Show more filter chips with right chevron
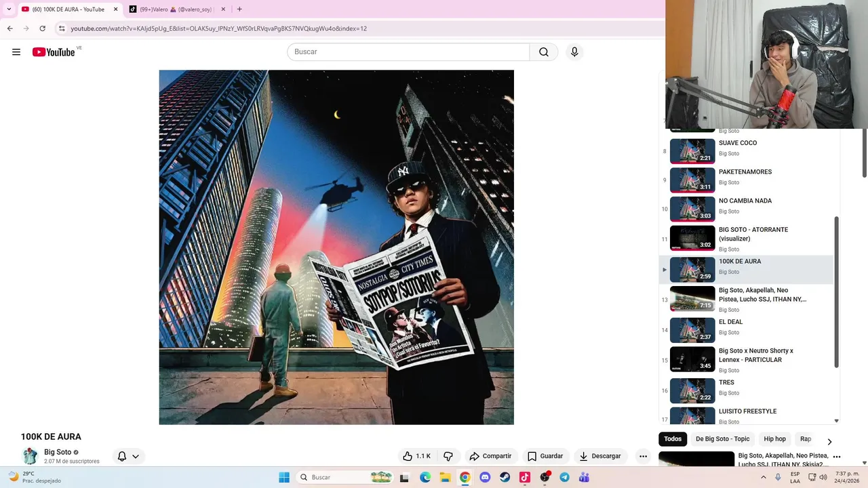The height and width of the screenshot is (488, 868). pos(829,441)
